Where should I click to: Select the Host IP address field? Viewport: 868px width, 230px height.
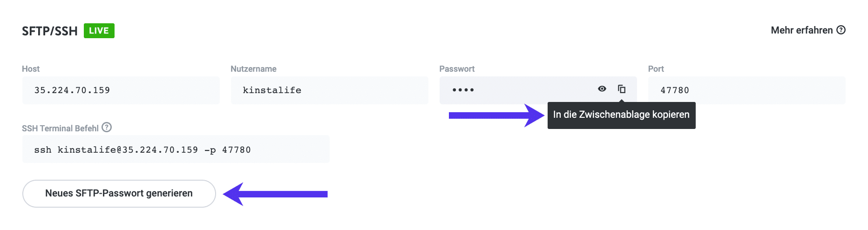pyautogui.click(x=121, y=90)
